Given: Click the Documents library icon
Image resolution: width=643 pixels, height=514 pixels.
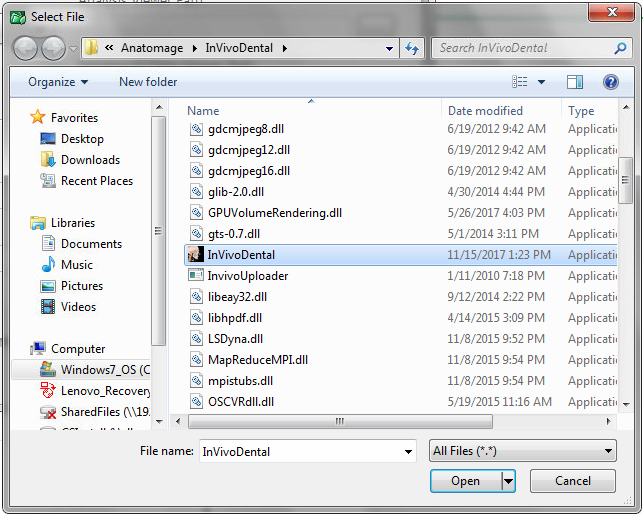Looking at the screenshot, I should pyautogui.click(x=48, y=243).
